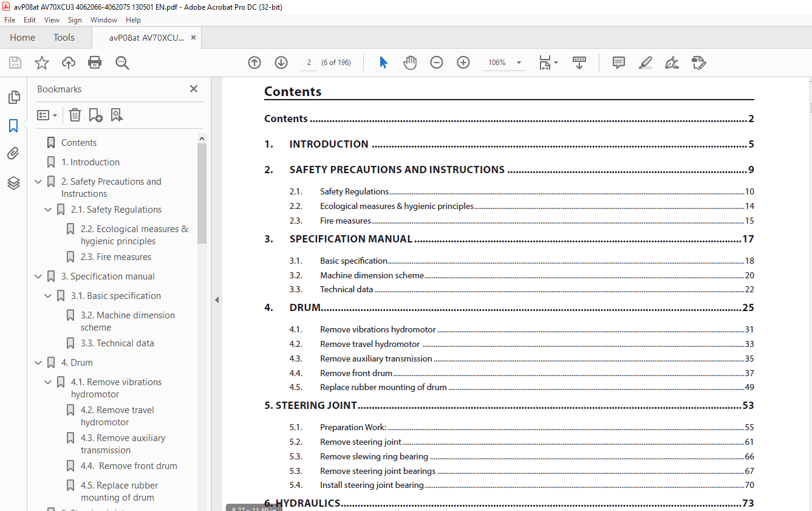Open the Layers panel icon
The image size is (812, 511).
(x=13, y=182)
